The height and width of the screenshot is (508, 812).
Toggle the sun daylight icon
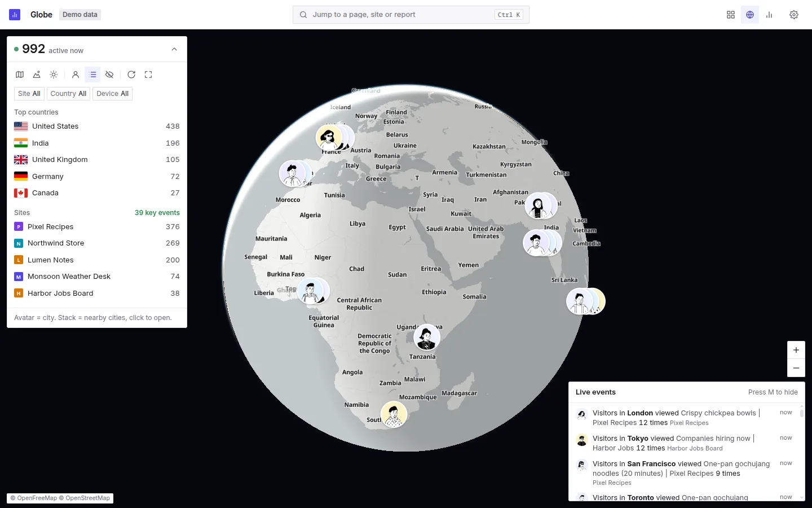(54, 75)
